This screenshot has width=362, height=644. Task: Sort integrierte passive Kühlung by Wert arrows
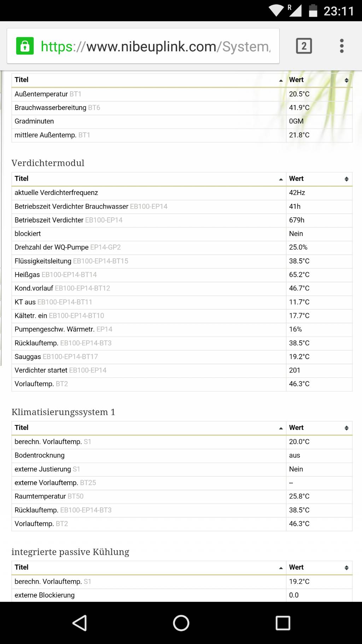pos(346,568)
